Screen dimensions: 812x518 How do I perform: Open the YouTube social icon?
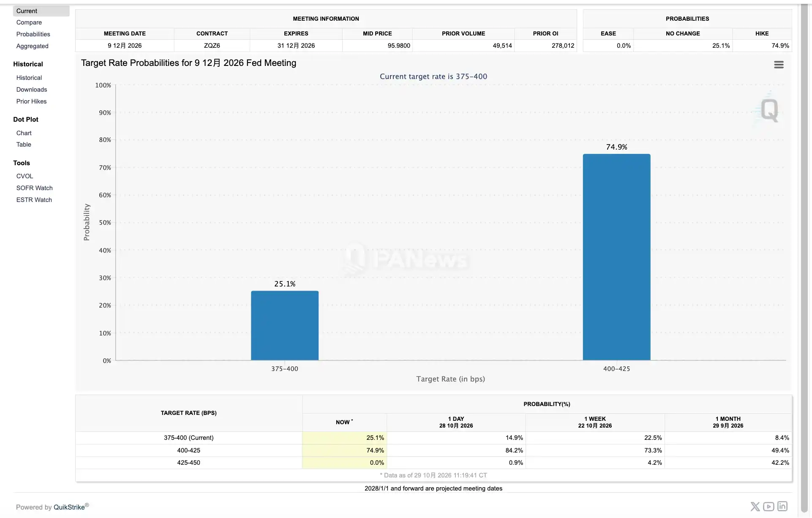click(768, 506)
